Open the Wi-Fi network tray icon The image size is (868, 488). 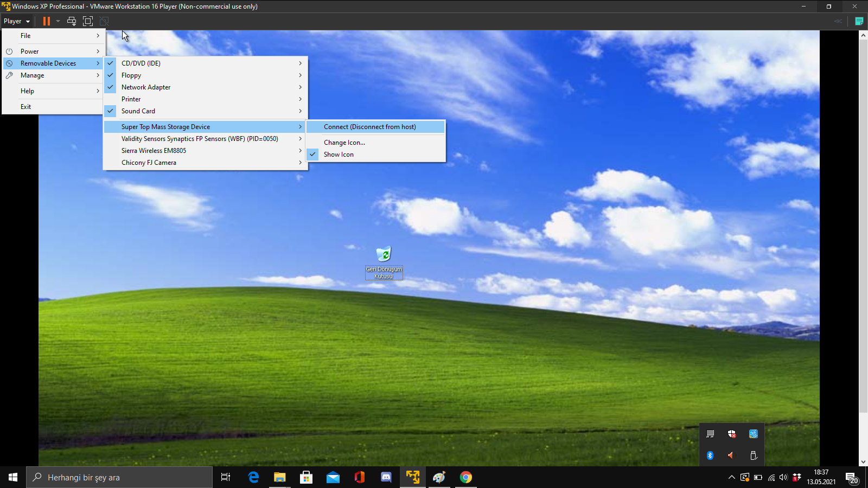pos(771,477)
